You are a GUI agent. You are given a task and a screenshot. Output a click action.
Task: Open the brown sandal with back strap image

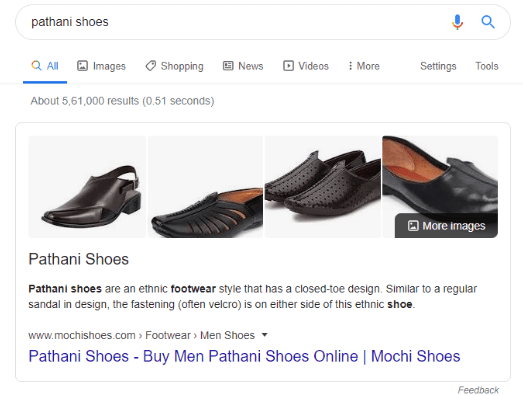(87, 187)
